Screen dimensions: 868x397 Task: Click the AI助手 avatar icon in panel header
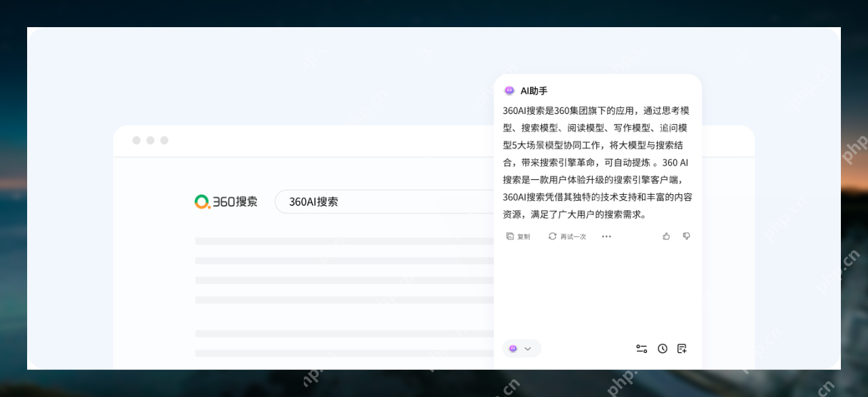coord(509,91)
